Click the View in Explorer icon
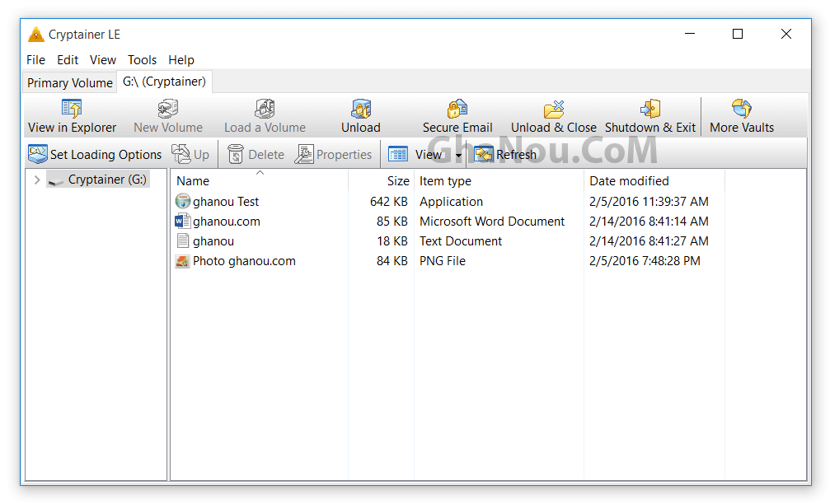This screenshot has height=504, width=830. click(72, 109)
